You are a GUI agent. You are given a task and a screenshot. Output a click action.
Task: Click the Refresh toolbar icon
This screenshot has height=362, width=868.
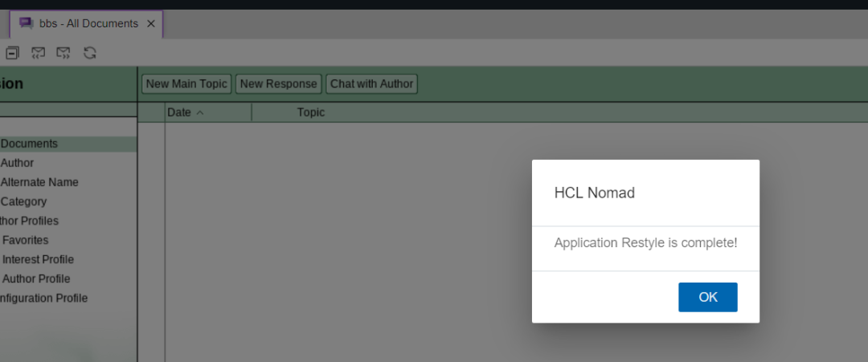pos(90,53)
